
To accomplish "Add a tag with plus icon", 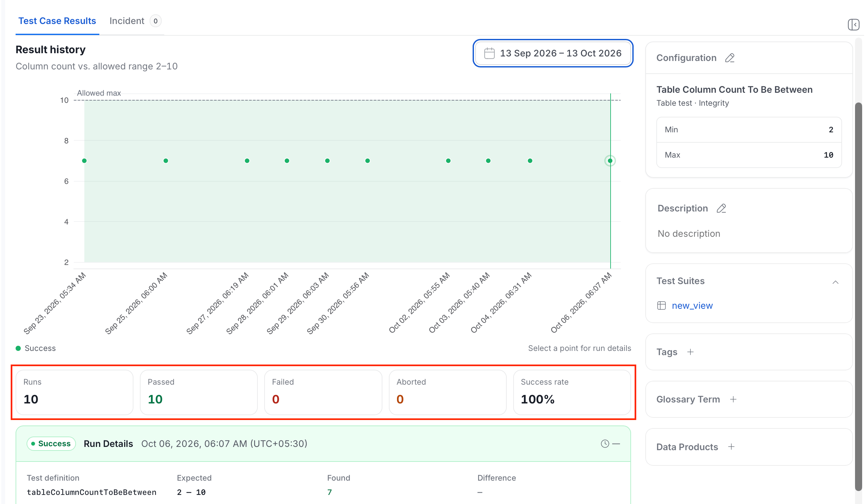I will [690, 352].
